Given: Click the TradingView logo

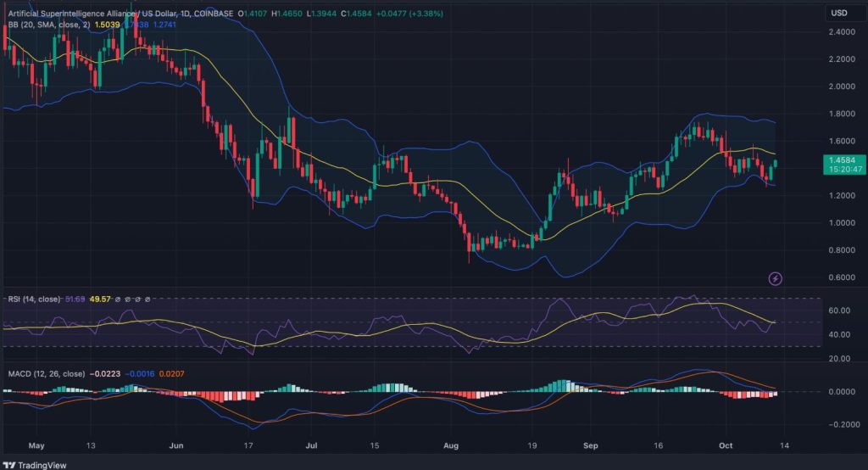Looking at the screenshot, I should (34, 465).
